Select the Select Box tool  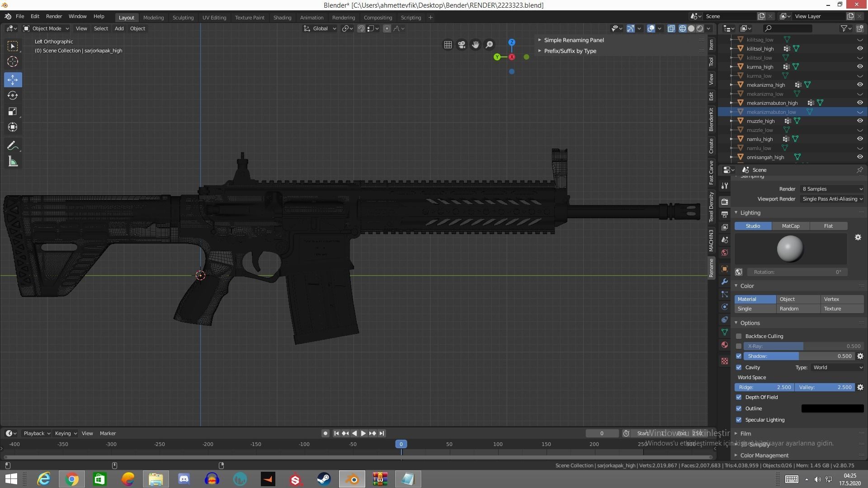[13, 46]
